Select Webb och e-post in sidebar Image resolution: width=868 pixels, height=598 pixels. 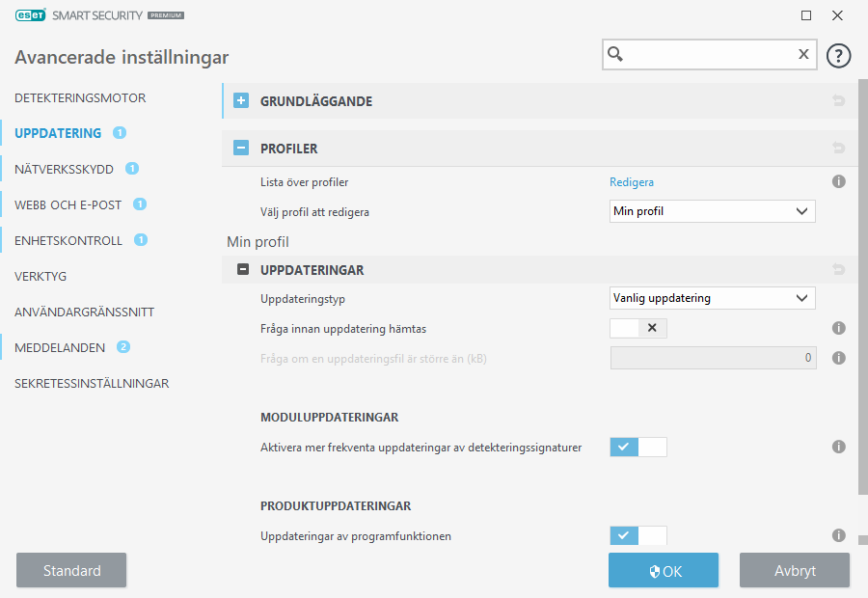coord(67,204)
